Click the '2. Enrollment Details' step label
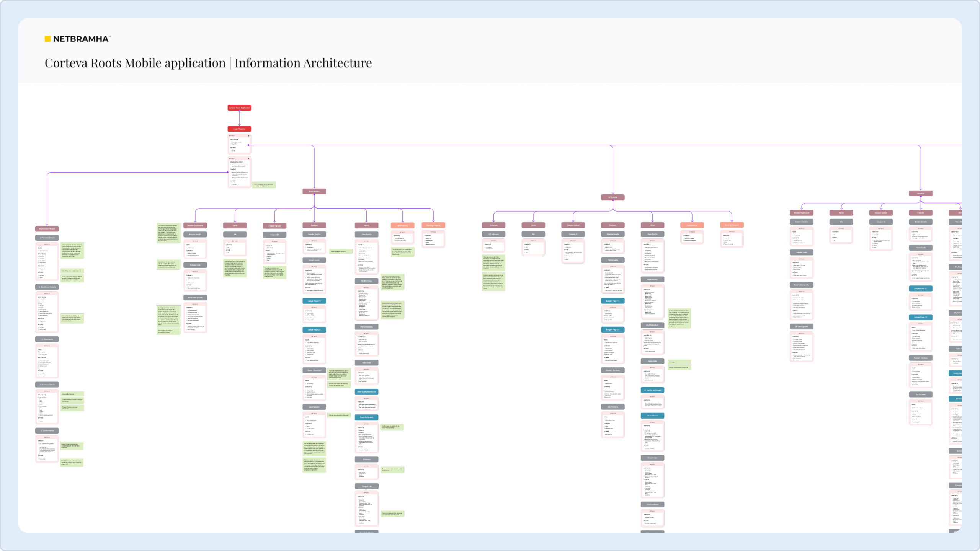 [47, 287]
